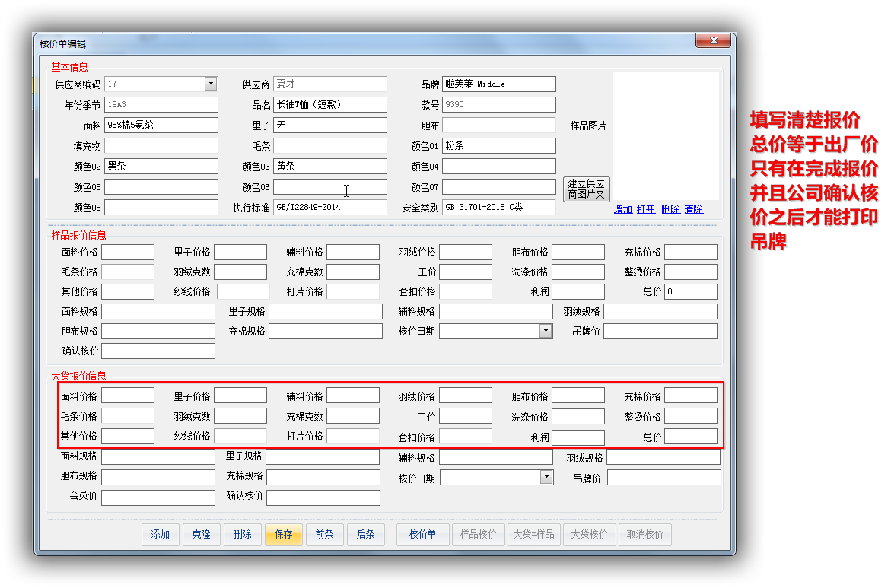Expand the bulk 核价日期 date dropdown
This screenshot has width=891, height=588.
pos(546,477)
